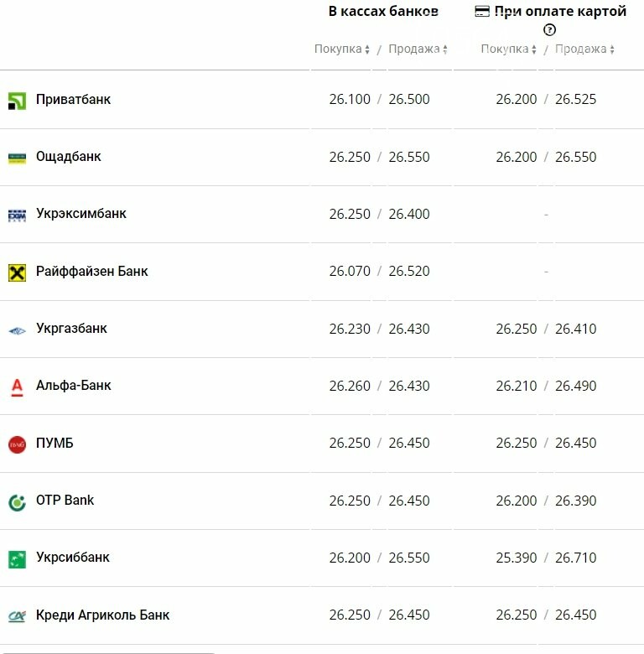Open the card payment help question mark
Viewport: 644px width, 654px height.
pyautogui.click(x=549, y=30)
